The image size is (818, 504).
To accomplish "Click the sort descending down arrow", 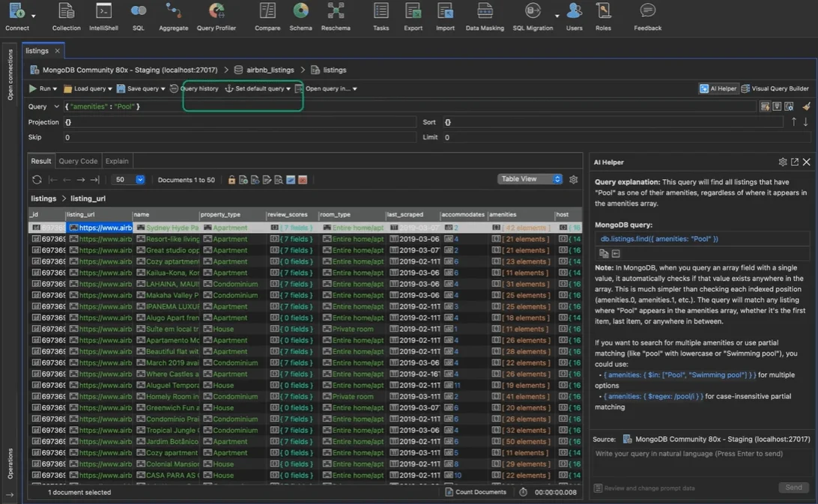I will 805,121.
